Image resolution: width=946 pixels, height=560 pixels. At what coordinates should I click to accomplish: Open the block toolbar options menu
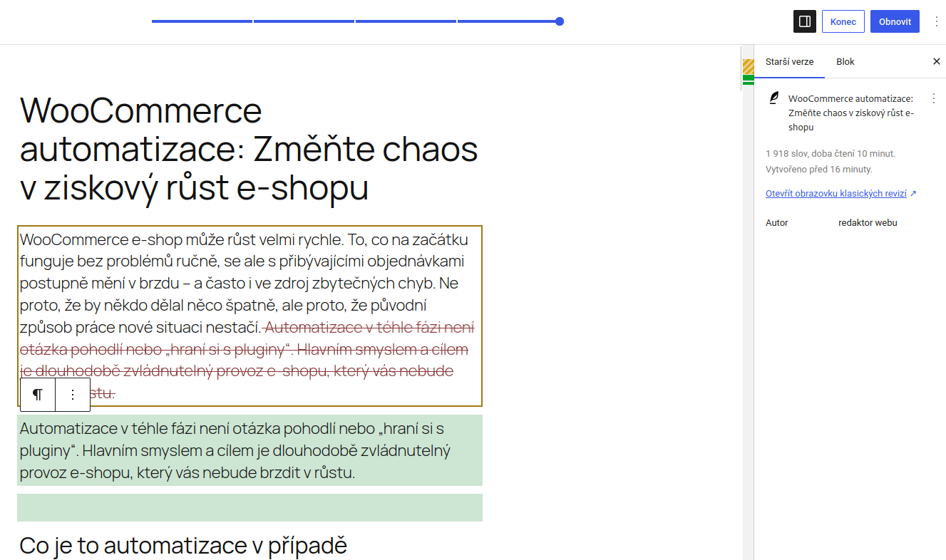(73, 395)
